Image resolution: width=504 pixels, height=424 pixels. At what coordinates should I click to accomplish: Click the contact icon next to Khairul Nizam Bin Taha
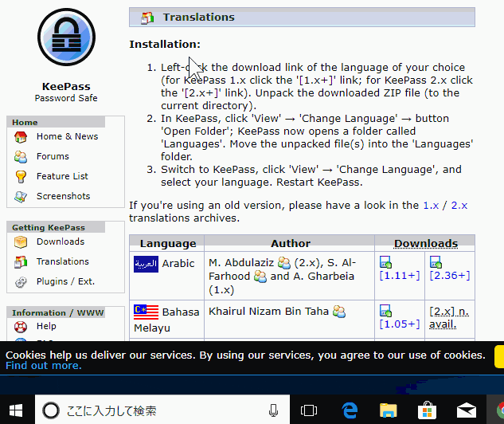(x=339, y=312)
